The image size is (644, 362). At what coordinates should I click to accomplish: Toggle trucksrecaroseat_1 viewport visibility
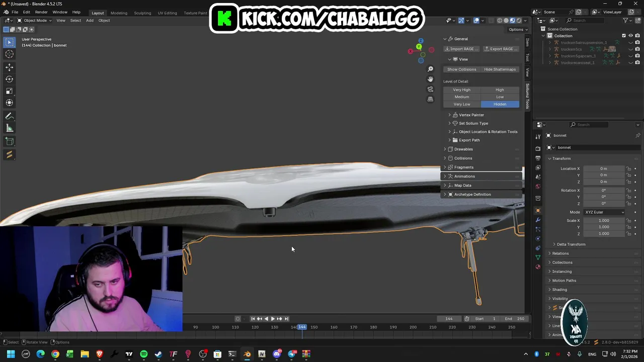tap(630, 63)
